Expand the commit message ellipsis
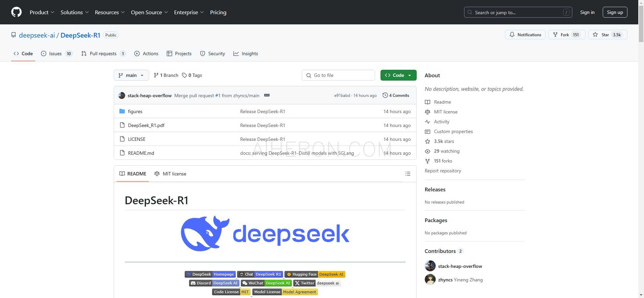This screenshot has width=644, height=298. coord(267,95)
